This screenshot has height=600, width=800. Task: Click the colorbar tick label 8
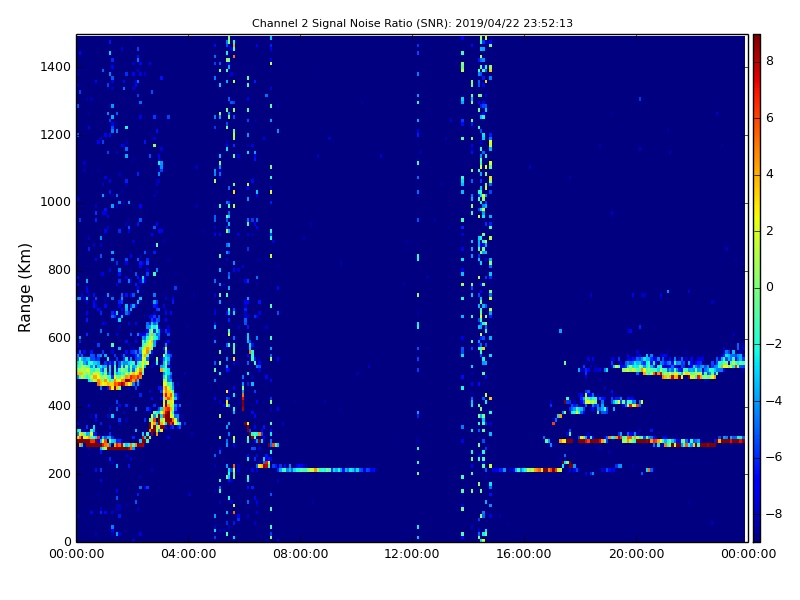point(770,61)
